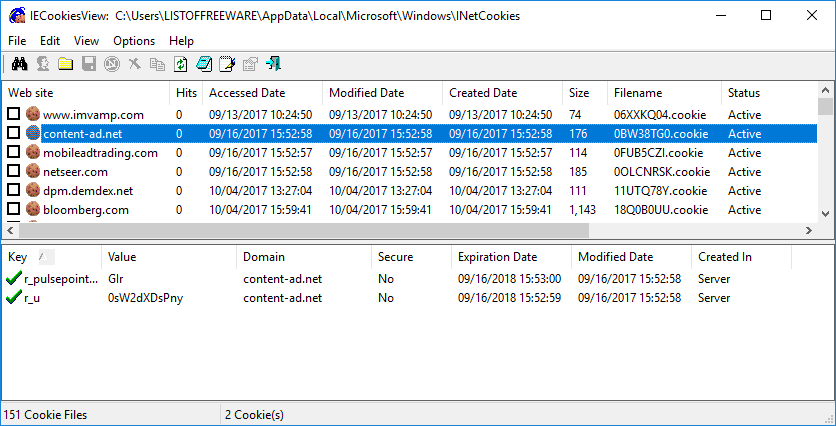Sort by Filename column header

tap(664, 93)
